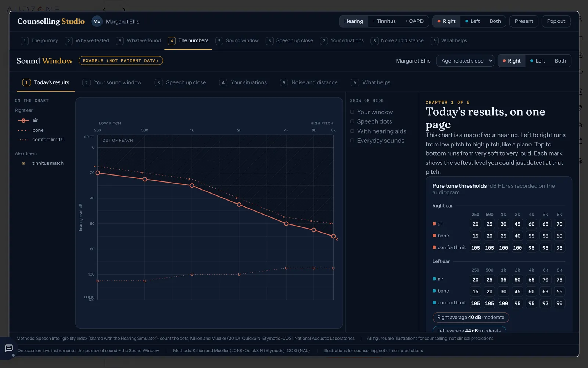The height and width of the screenshot is (368, 588).
Task: Click the 250 Hz air threshold point
Action: tap(98, 173)
